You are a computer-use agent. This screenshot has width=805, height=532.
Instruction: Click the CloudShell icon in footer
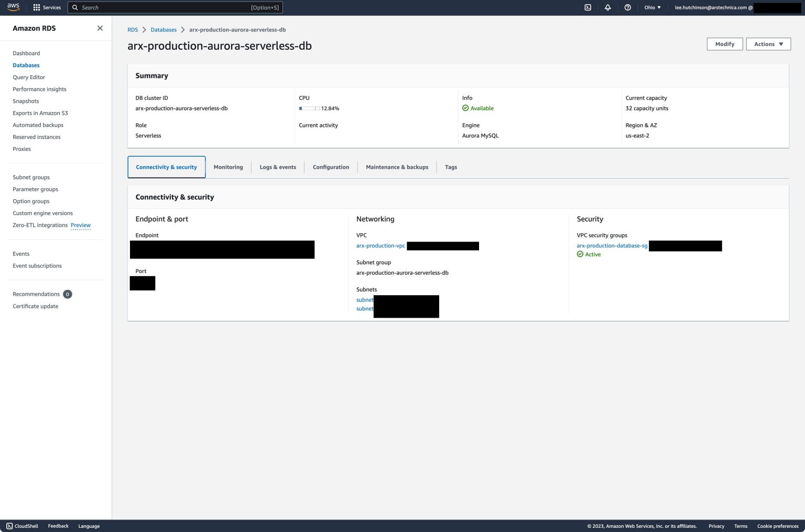(x=9, y=526)
